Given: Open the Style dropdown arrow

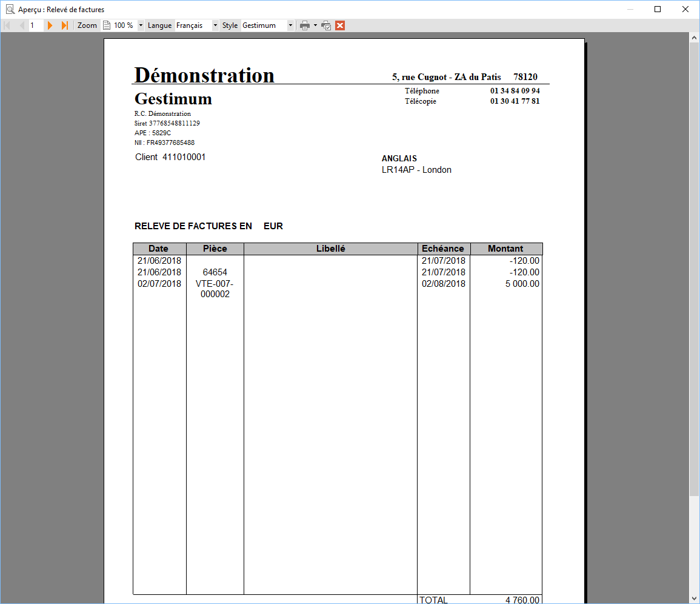Looking at the screenshot, I should [290, 25].
